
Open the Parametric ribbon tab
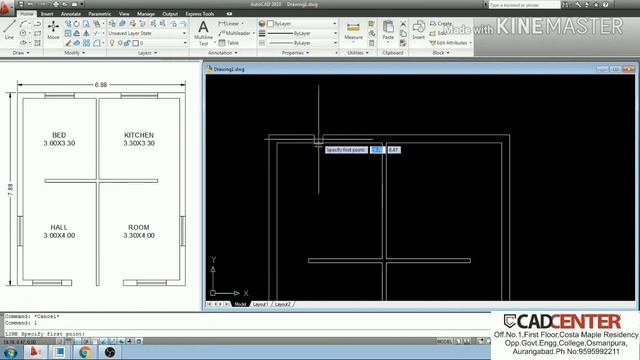[x=100, y=14]
